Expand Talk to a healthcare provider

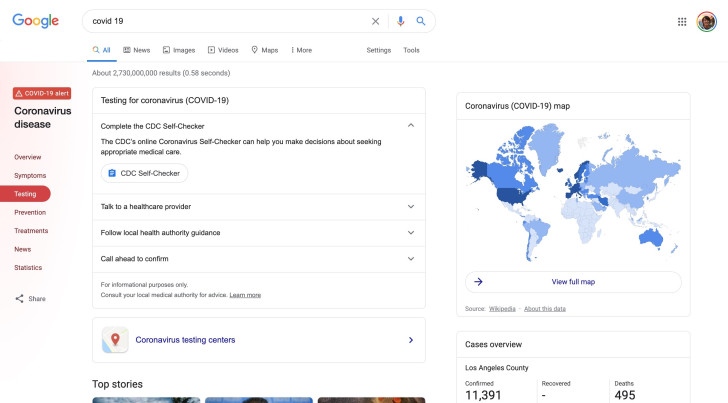click(x=410, y=207)
